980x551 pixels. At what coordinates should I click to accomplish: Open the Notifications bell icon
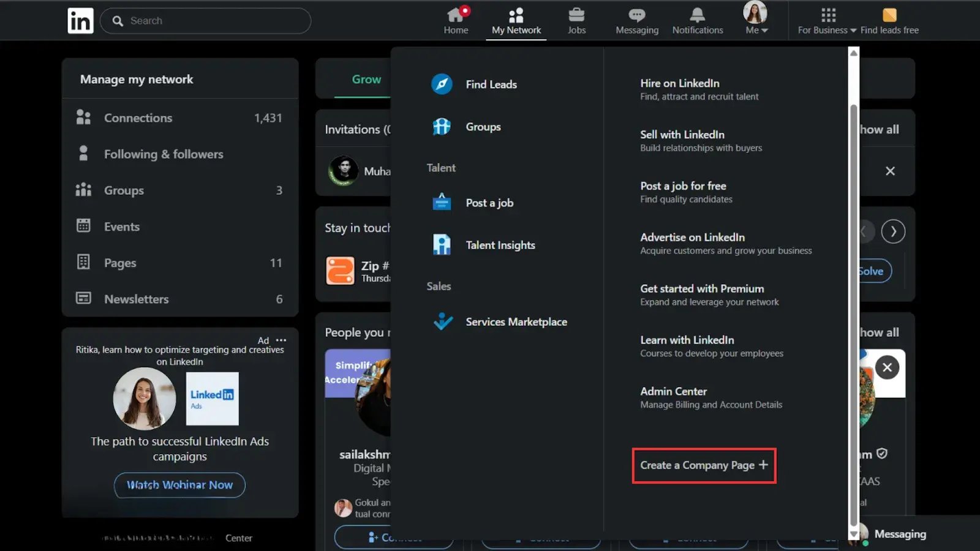click(x=697, y=15)
